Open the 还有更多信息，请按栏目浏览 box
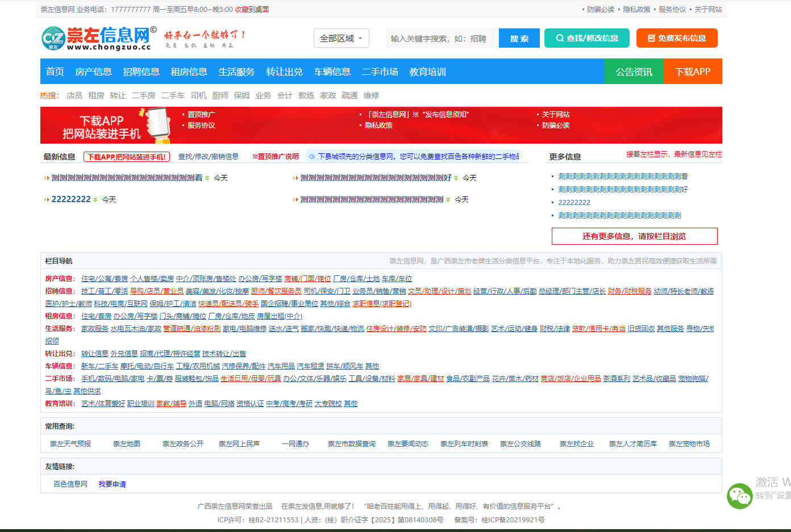This screenshot has width=791, height=532. coord(634,236)
